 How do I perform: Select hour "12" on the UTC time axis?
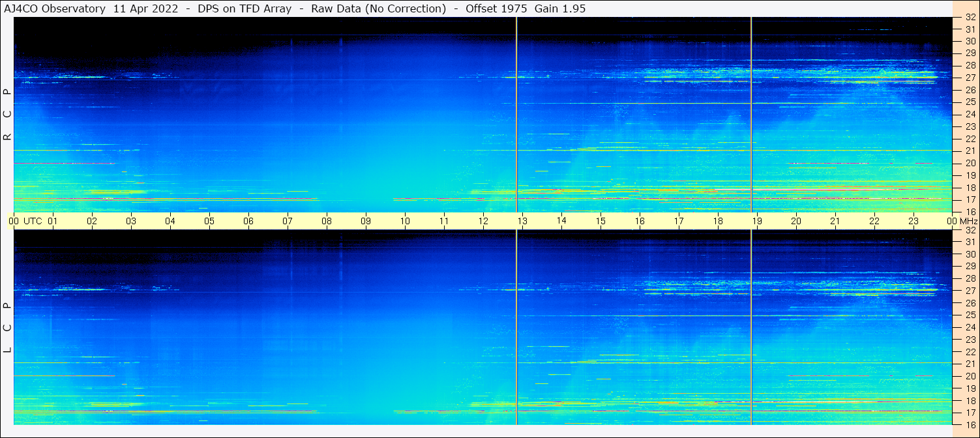[x=483, y=221]
